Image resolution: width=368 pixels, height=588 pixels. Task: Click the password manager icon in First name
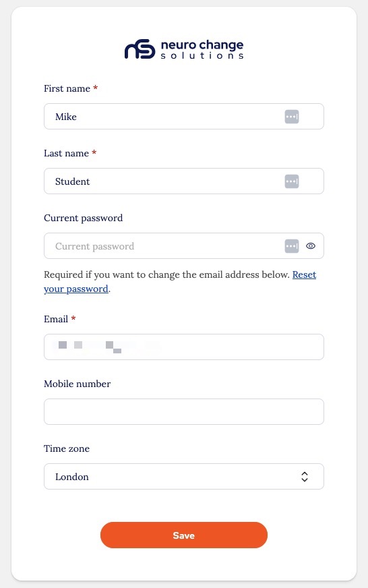click(292, 117)
